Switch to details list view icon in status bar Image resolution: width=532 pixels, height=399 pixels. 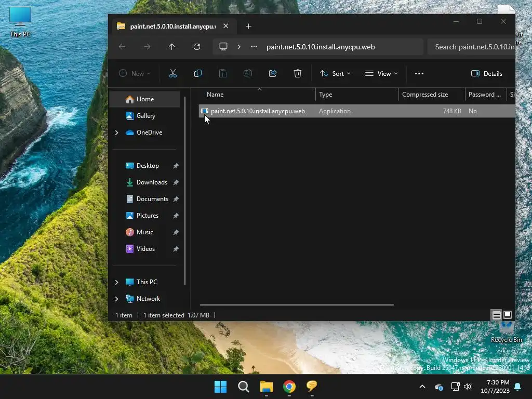click(496, 315)
